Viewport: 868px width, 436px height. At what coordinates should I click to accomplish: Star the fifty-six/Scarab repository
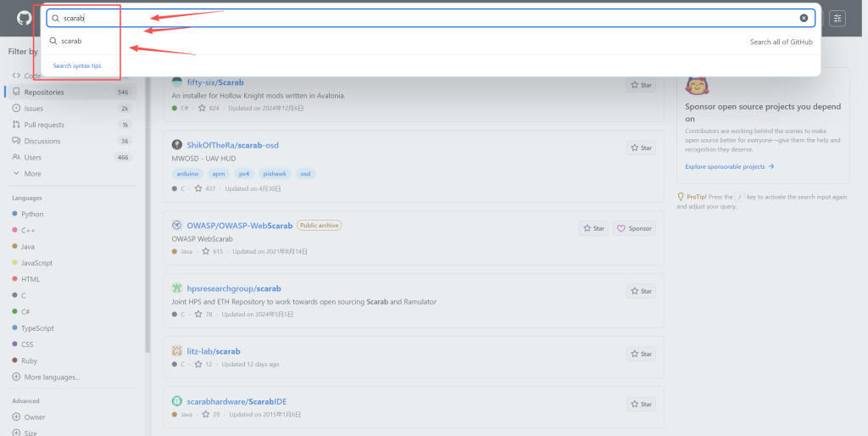(x=641, y=86)
